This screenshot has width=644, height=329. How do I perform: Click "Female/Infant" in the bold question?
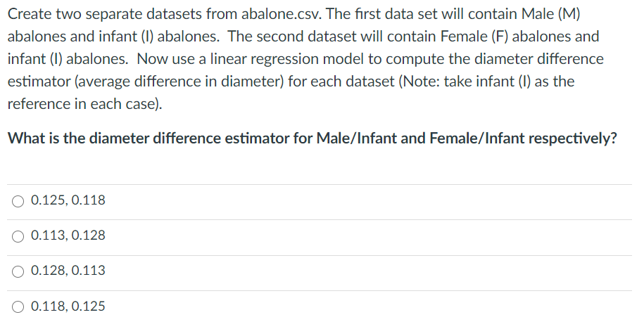476,138
